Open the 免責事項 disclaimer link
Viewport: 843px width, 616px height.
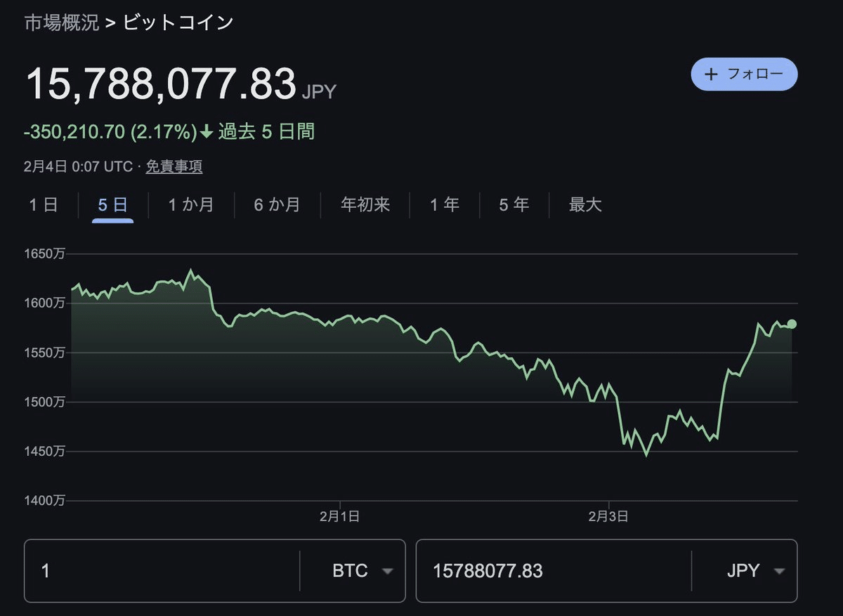point(174,167)
